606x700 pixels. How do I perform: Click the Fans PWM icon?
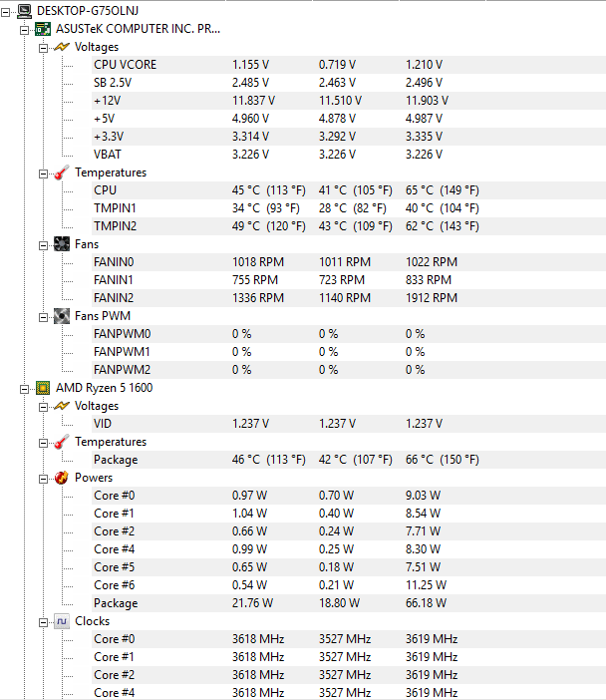click(62, 316)
